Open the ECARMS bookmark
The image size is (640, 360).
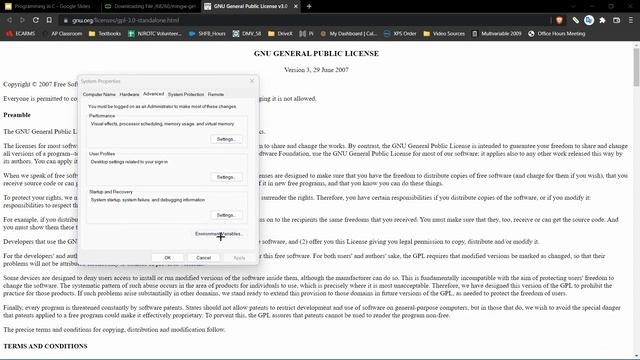coord(20,34)
